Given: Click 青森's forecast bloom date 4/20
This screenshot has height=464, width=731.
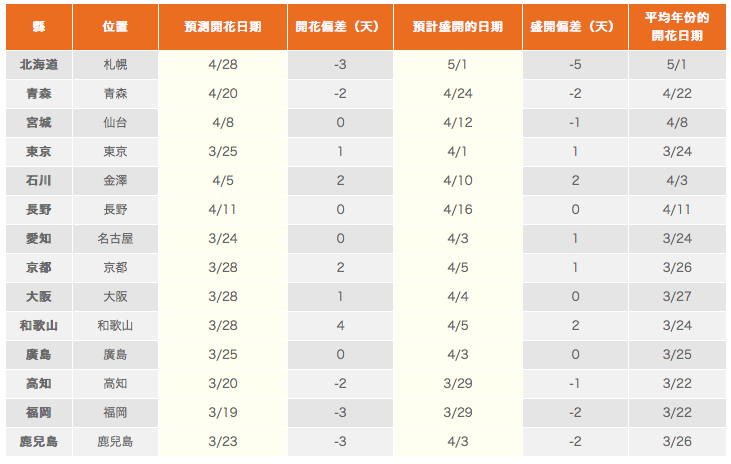Looking at the screenshot, I should click(x=223, y=94).
